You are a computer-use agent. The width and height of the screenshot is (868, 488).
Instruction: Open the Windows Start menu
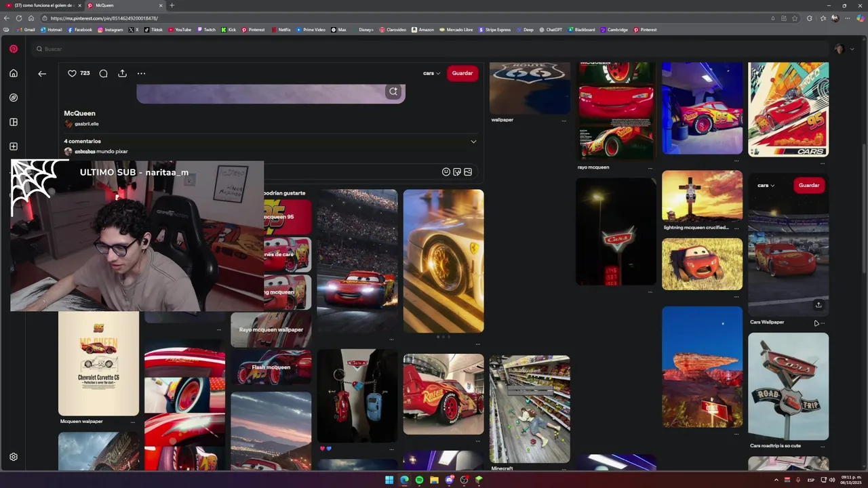point(389,480)
